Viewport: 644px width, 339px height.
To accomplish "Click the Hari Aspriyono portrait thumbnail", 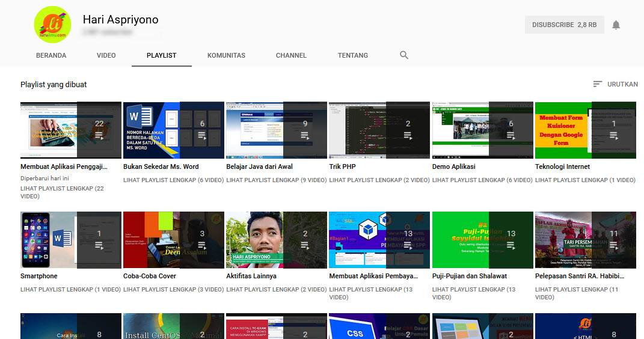I will (x=277, y=240).
